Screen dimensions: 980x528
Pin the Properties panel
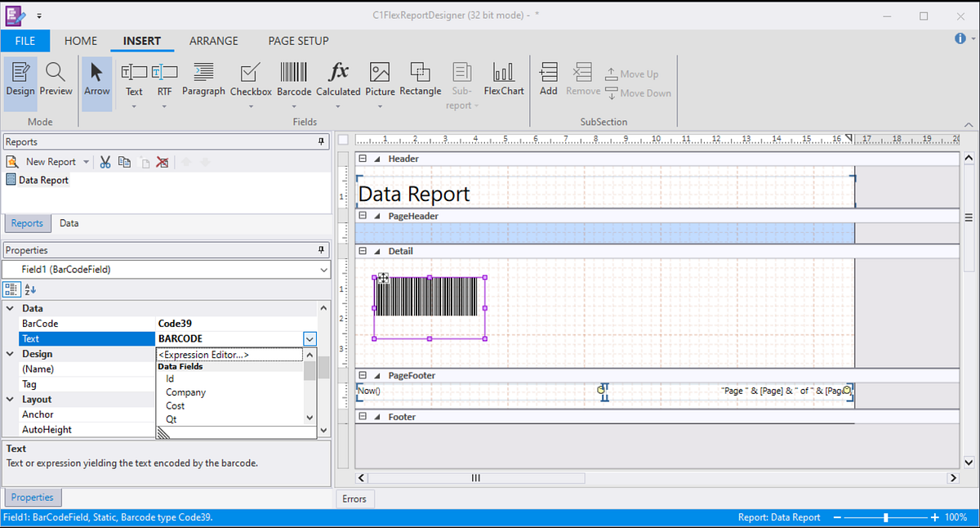pos(321,249)
